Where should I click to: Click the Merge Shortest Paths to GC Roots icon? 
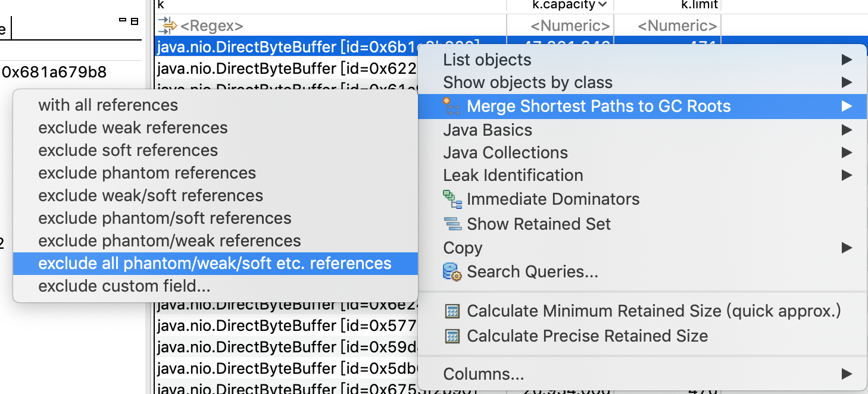tap(452, 107)
